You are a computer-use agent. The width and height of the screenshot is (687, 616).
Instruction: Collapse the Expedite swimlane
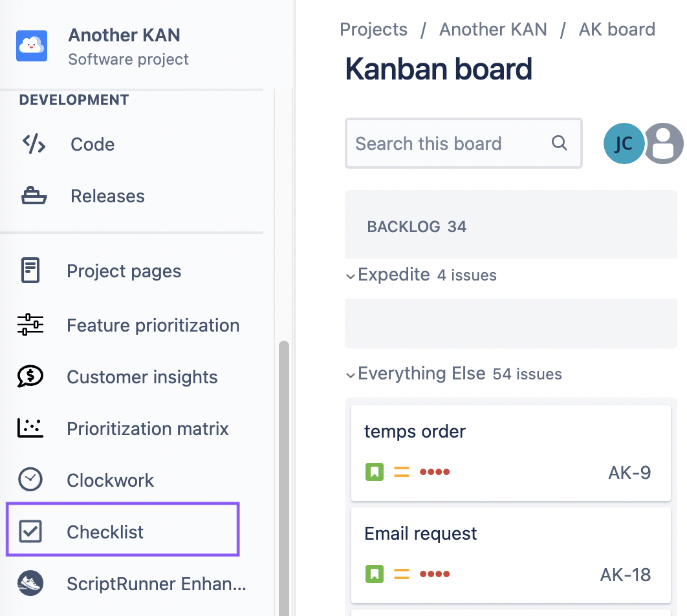tap(351, 276)
